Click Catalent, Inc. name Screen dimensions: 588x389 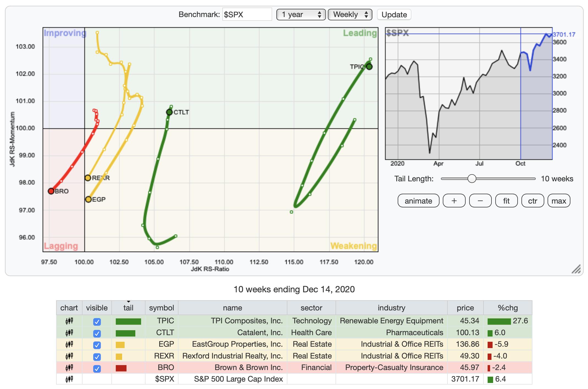pos(260,332)
